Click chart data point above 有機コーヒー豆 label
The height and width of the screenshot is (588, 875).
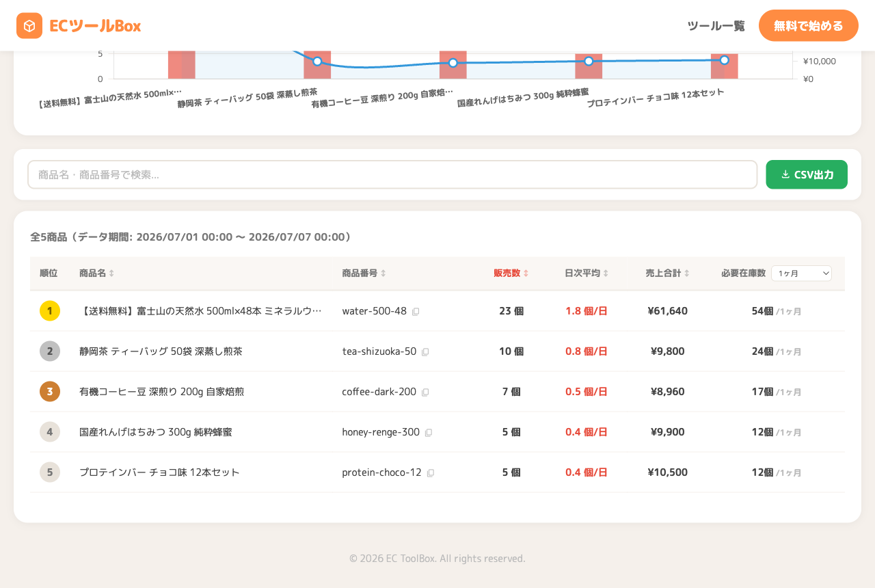453,63
